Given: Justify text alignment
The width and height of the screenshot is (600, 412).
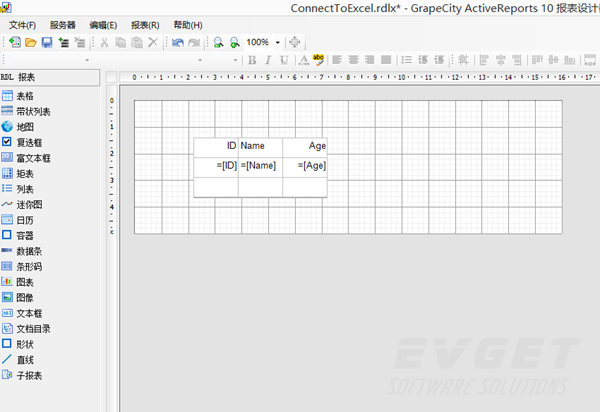Looking at the screenshot, I should [x=386, y=60].
